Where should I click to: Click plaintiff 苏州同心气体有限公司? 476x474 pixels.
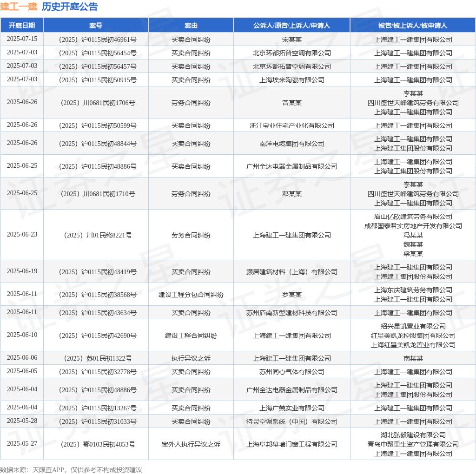(292, 372)
